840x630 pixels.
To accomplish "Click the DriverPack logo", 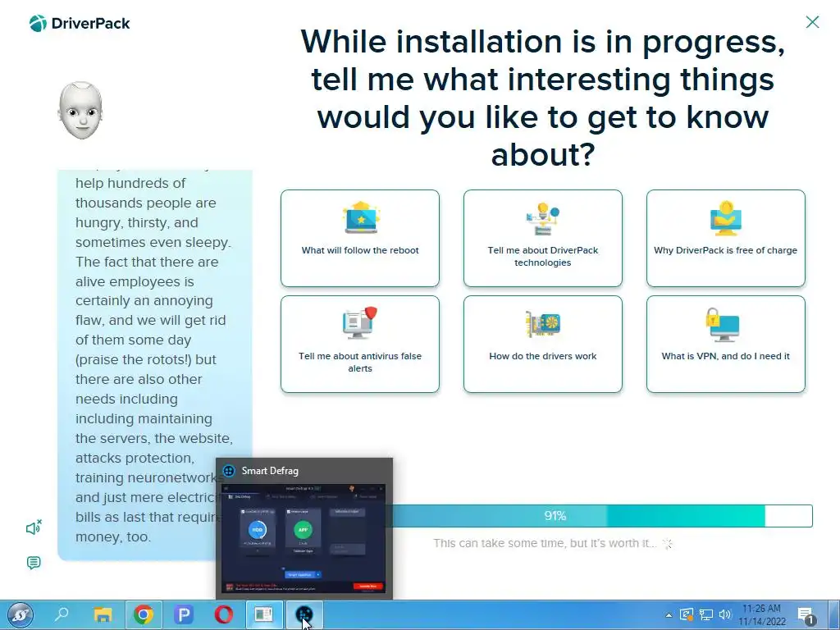I will (80, 23).
